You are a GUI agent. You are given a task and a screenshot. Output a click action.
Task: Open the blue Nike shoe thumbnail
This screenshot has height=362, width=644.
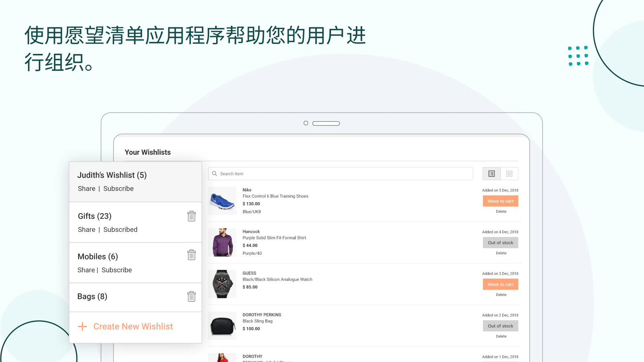(222, 201)
